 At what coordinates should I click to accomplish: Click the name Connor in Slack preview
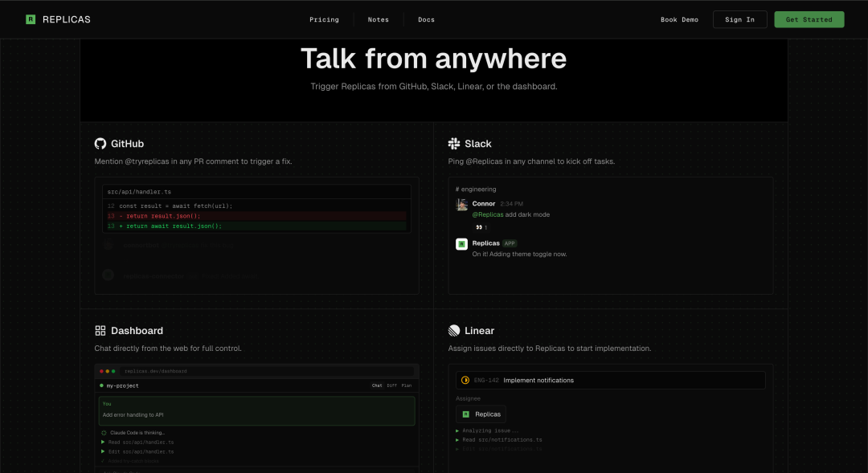483,204
